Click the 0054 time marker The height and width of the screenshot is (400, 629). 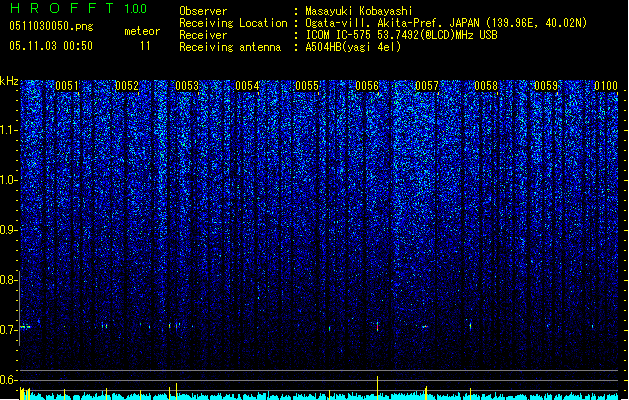(x=247, y=86)
